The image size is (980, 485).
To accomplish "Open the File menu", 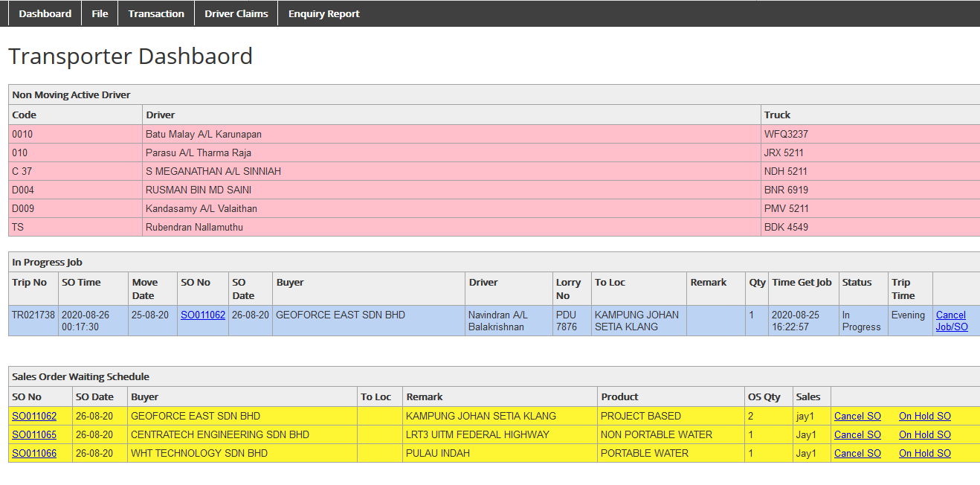I will click(x=100, y=13).
